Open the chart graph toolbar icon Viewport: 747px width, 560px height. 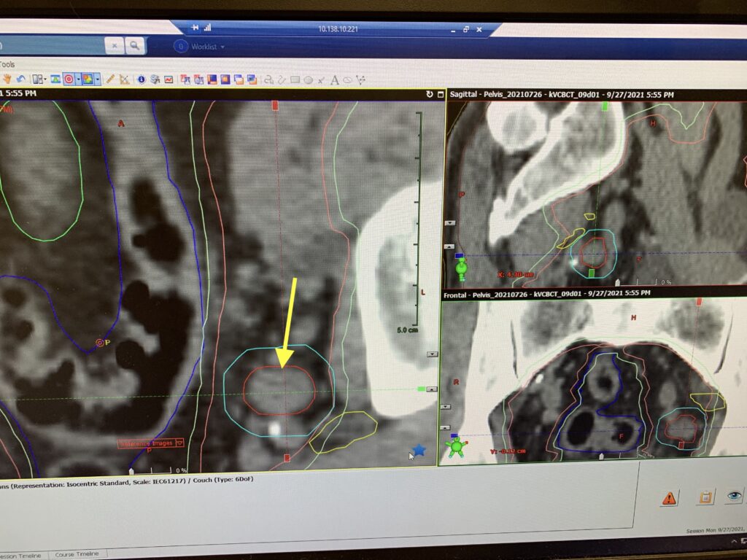tap(169, 79)
